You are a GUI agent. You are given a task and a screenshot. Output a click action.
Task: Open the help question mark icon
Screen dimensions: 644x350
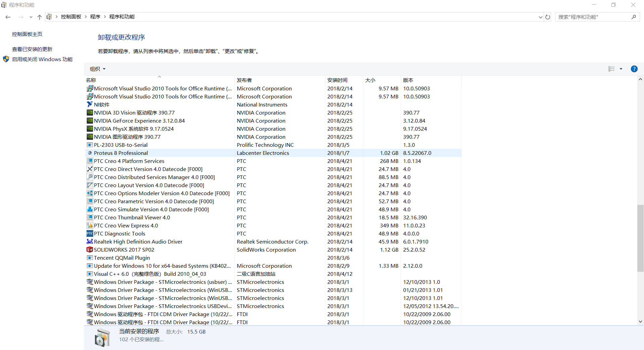coord(634,69)
